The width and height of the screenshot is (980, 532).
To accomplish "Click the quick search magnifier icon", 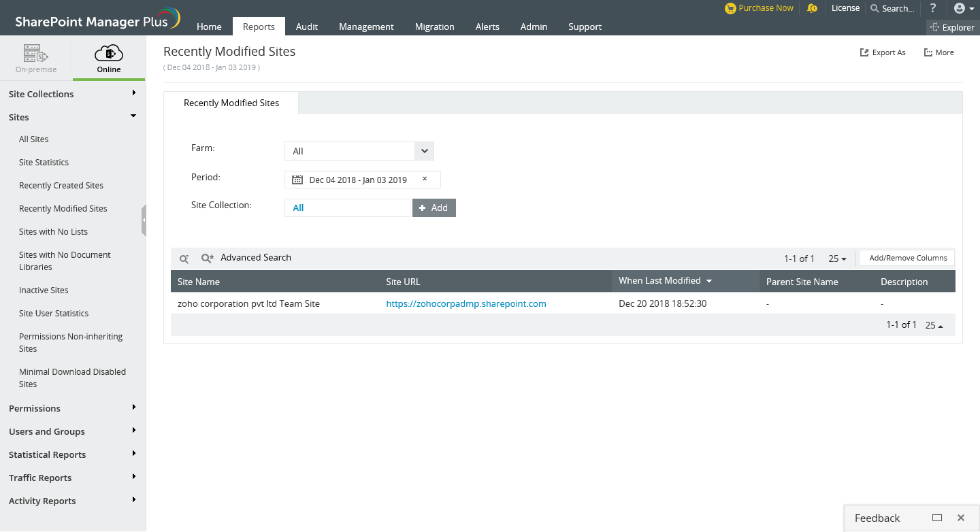I will 184,259.
